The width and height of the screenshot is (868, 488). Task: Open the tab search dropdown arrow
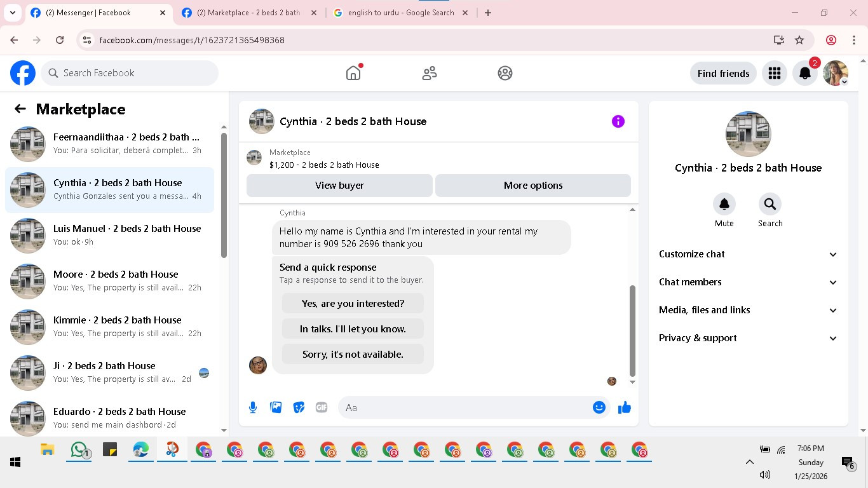point(13,13)
